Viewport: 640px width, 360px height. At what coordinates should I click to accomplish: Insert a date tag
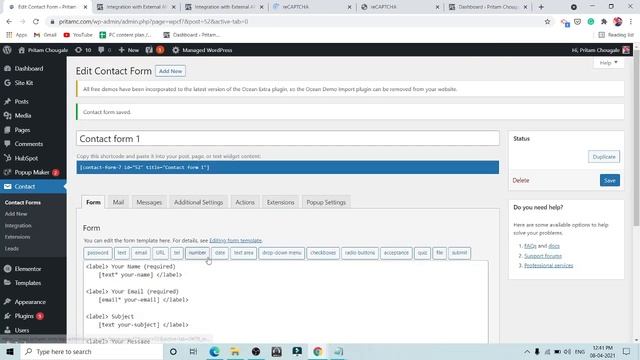click(220, 253)
